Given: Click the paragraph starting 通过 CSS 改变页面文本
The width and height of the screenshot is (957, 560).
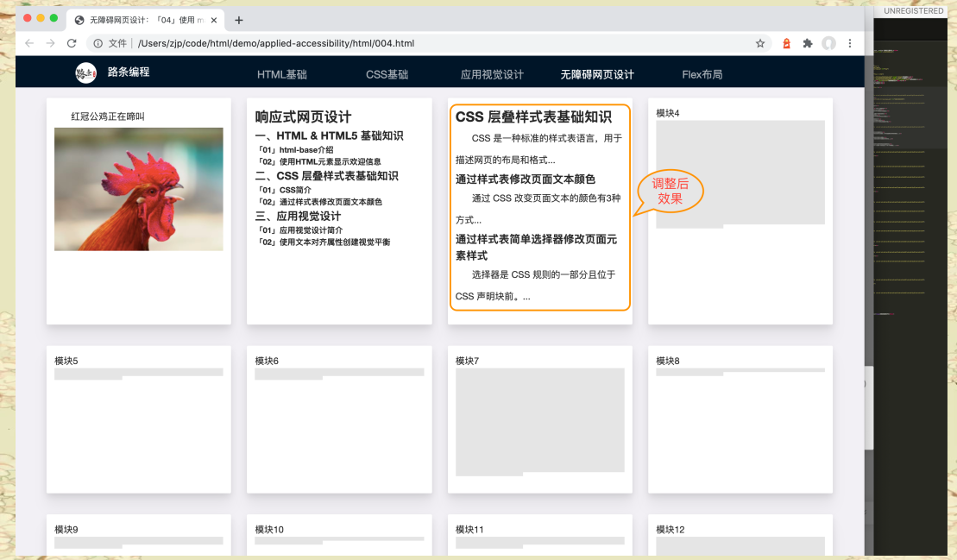Looking at the screenshot, I should click(x=538, y=209).
